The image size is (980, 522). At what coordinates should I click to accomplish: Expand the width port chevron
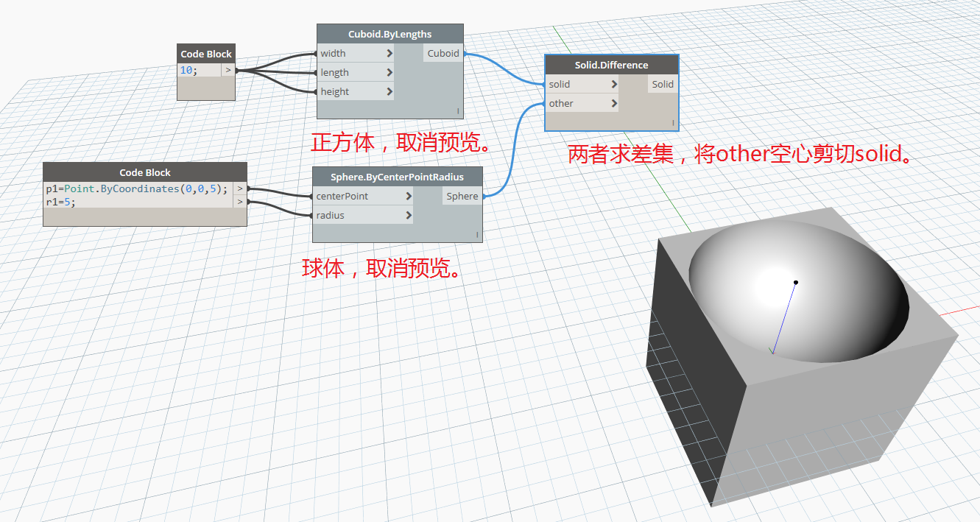tap(389, 54)
